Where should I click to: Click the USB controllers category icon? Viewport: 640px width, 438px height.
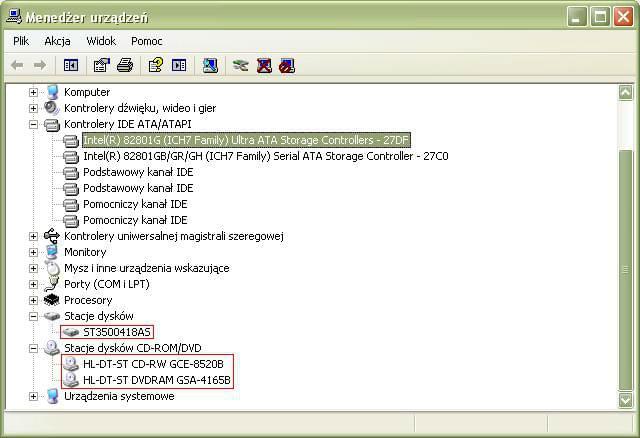tap(52, 236)
